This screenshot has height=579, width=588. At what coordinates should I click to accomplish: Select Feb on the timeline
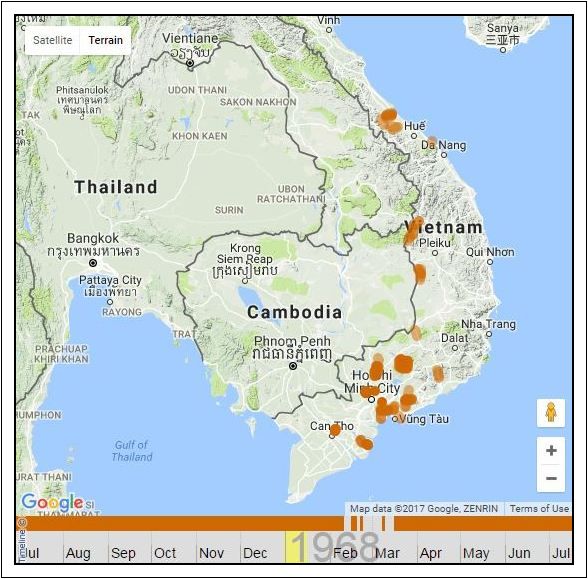pos(345,553)
